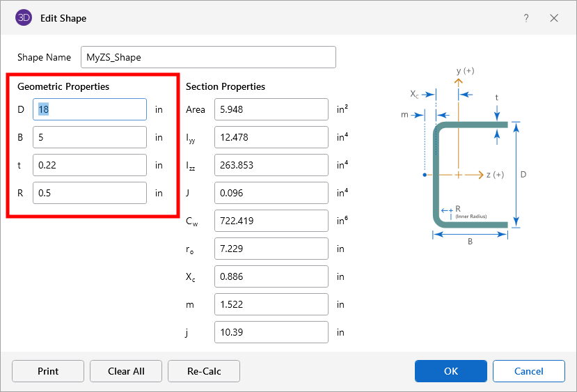Click the Area value field

point(271,109)
